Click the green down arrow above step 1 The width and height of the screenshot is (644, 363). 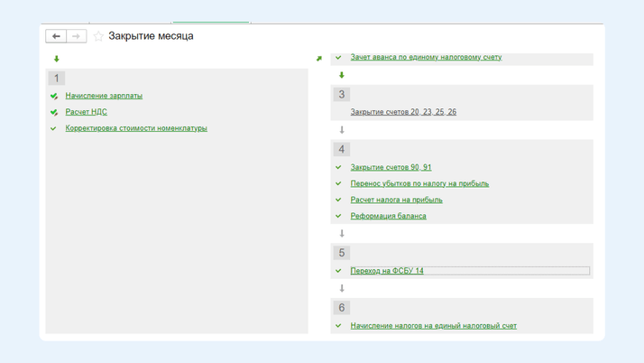[57, 60]
